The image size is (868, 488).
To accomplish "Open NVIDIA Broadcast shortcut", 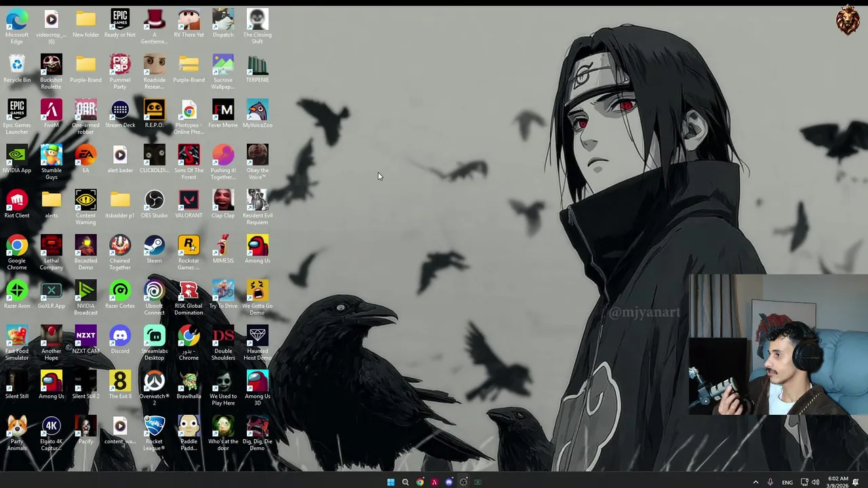I will coord(86,298).
